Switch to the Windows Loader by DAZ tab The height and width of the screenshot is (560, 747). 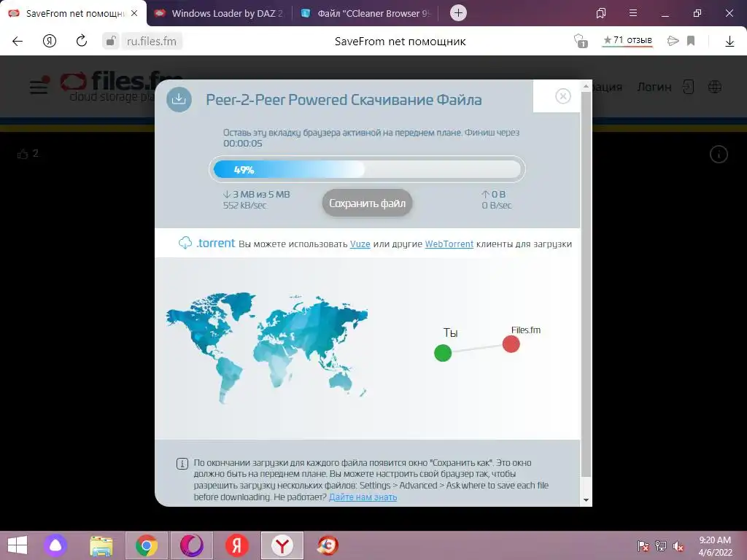[x=220, y=13]
